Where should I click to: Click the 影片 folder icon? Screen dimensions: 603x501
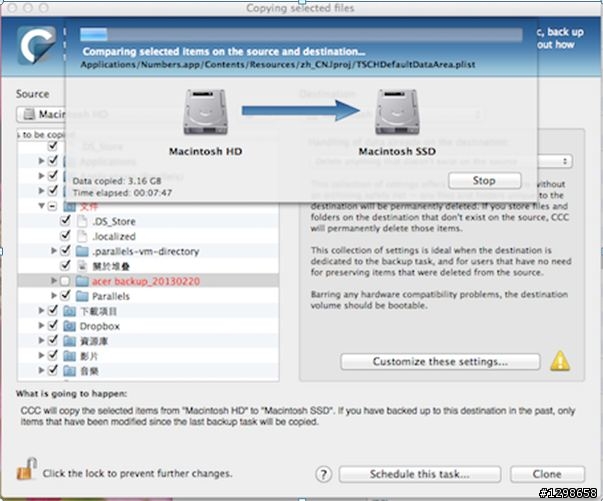point(70,356)
